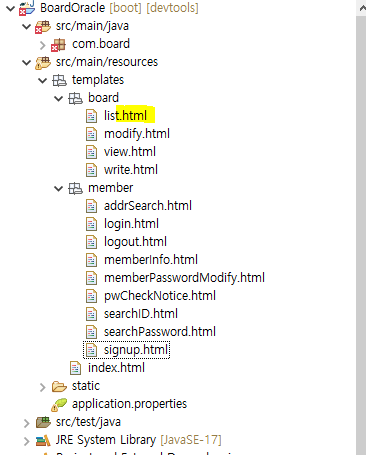Select searchID.html file name
This screenshot has width=366, height=455.
click(x=141, y=314)
